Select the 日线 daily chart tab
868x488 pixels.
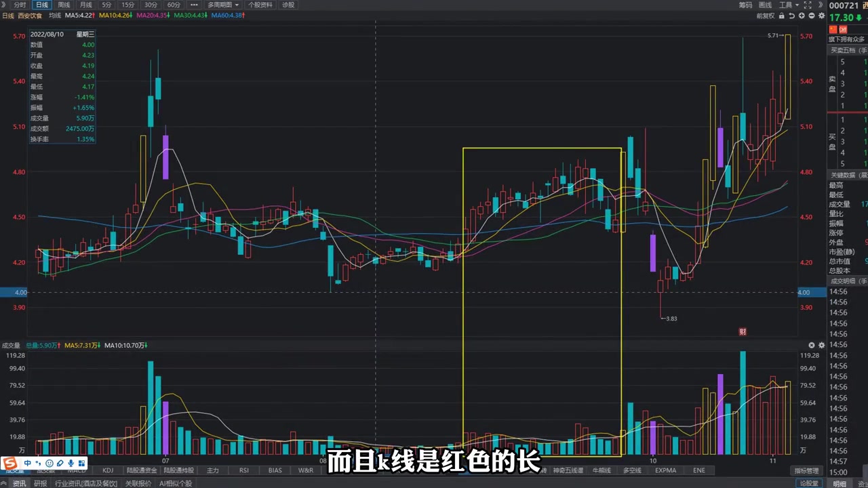pyautogui.click(x=42, y=5)
